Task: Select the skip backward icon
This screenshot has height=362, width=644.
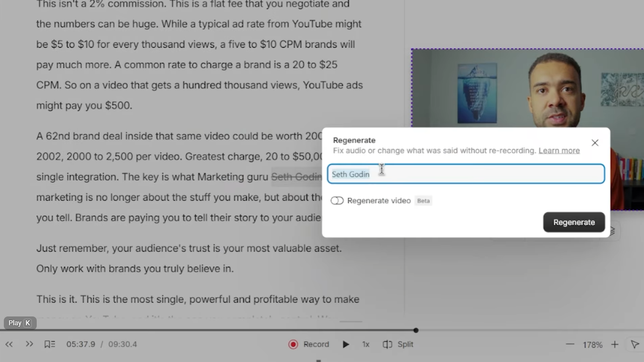Action: (9, 344)
